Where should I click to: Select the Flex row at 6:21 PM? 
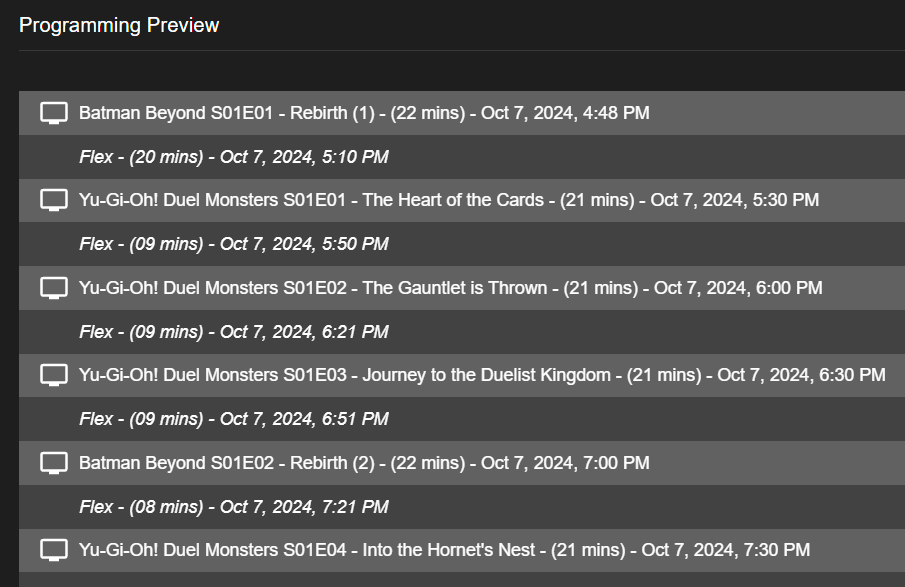[x=234, y=332]
